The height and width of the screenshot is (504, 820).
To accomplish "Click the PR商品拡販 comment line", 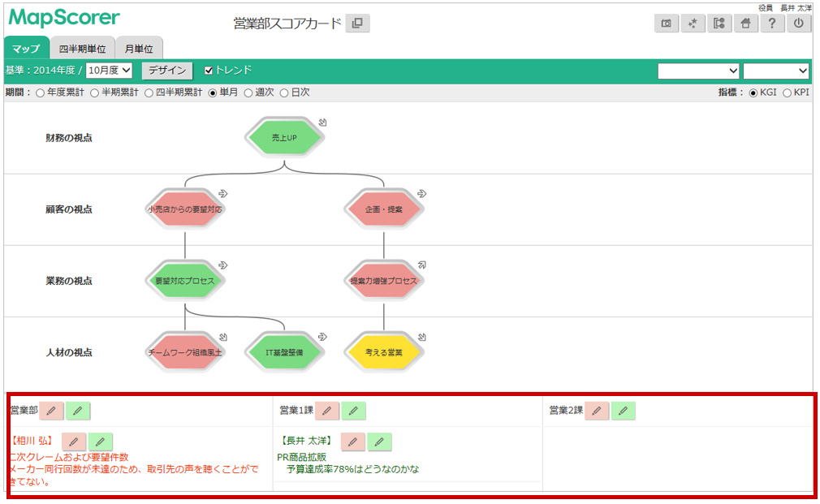I will click(x=302, y=458).
